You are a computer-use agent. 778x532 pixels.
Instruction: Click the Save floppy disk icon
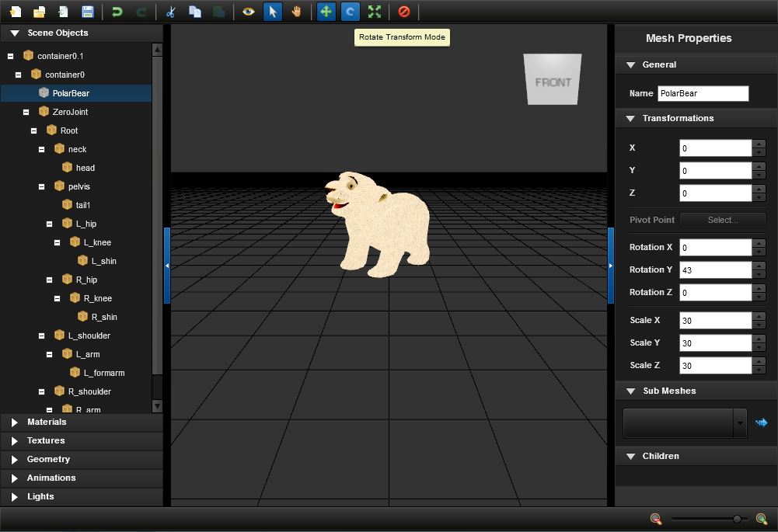[88, 12]
